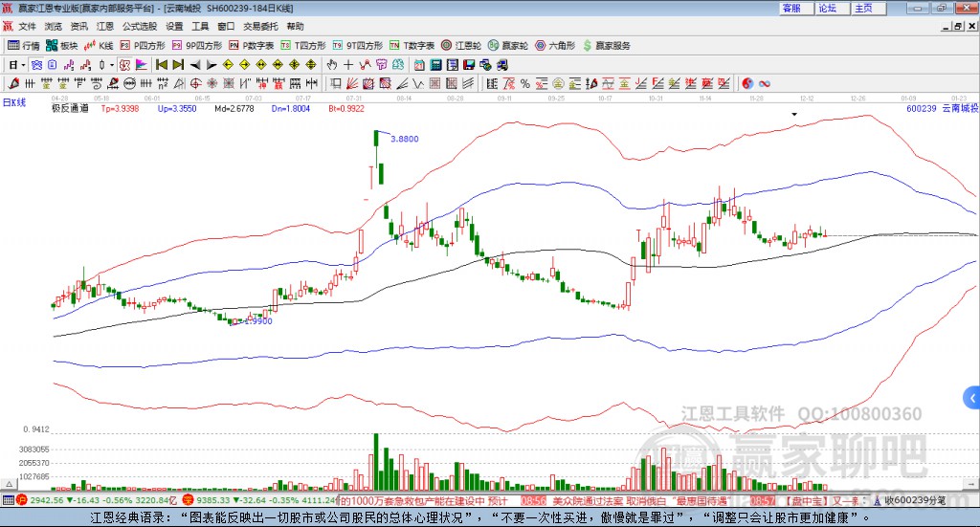The width and height of the screenshot is (980, 527).
Task: Click the 极反通道 indicator name
Action: point(69,108)
